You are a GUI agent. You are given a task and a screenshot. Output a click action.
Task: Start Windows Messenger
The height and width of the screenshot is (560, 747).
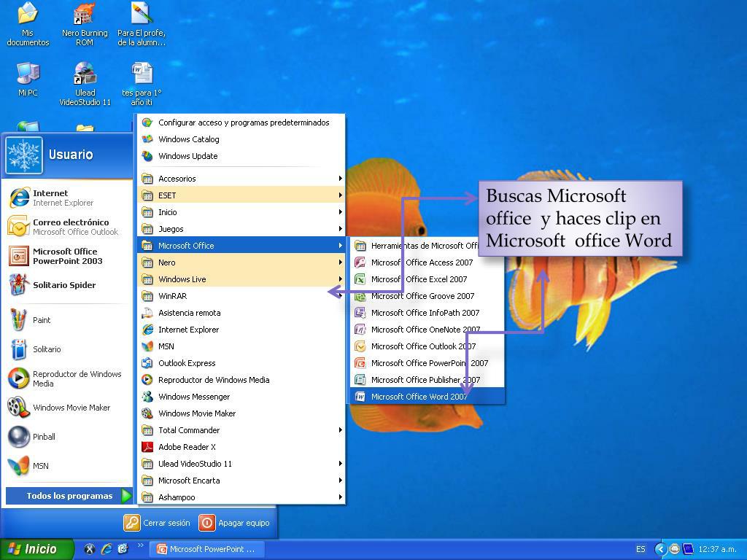pos(241,396)
